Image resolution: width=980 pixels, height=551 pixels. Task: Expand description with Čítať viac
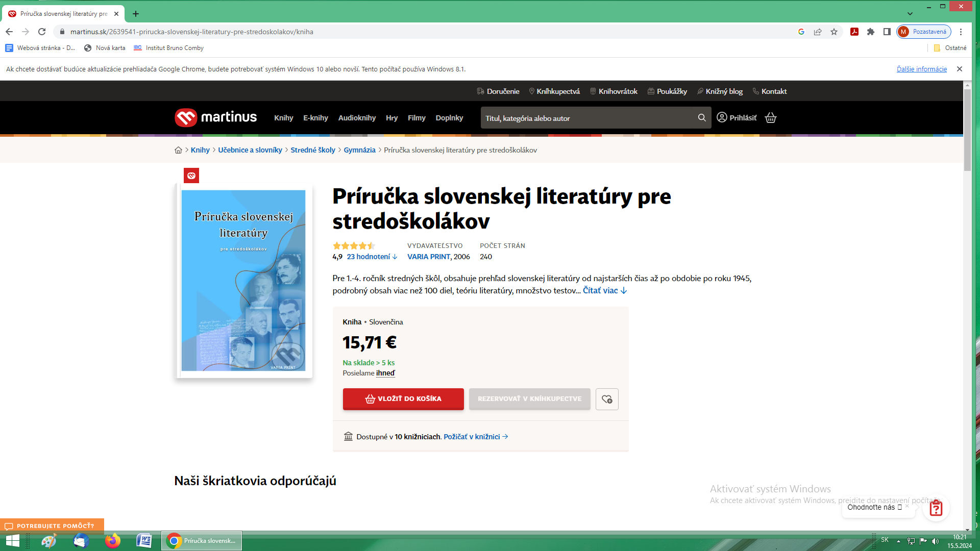605,290
